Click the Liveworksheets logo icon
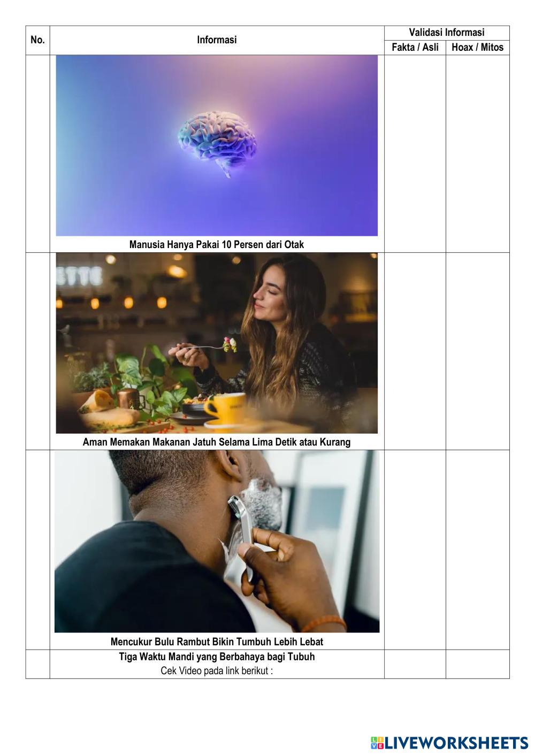 [x=377, y=743]
